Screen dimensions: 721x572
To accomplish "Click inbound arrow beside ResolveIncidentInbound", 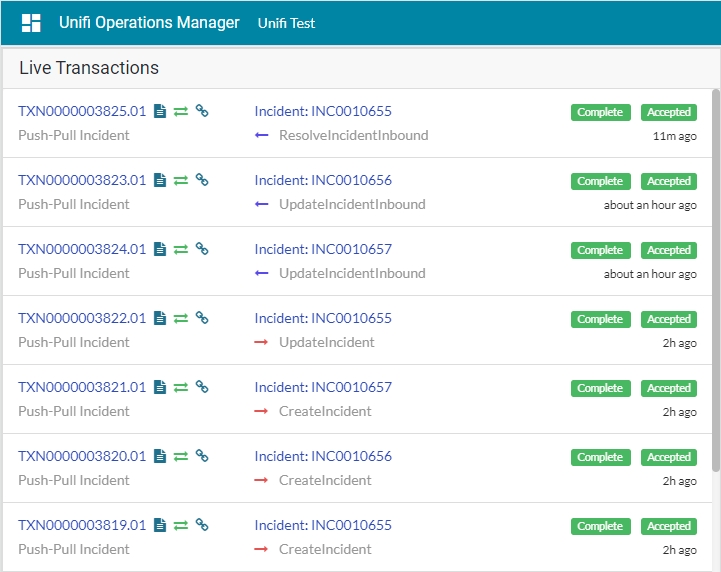I will pyautogui.click(x=262, y=136).
